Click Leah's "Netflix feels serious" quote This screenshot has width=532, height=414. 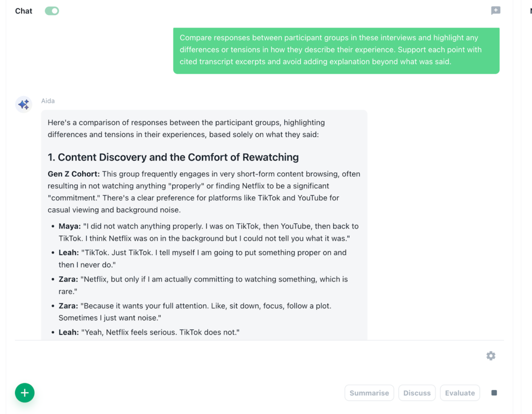[x=156, y=332]
